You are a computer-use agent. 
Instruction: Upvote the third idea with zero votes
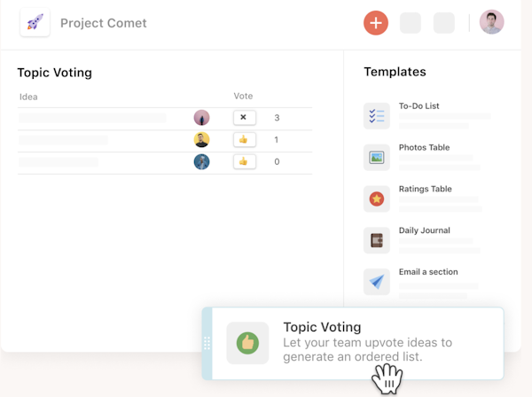(244, 161)
